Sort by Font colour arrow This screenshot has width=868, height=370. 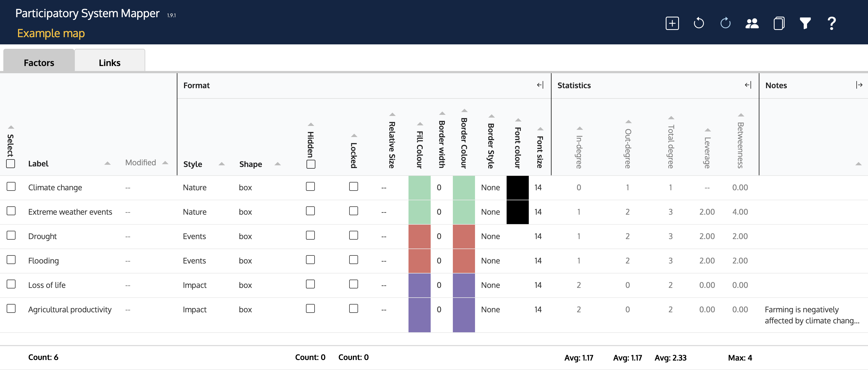pos(518,120)
